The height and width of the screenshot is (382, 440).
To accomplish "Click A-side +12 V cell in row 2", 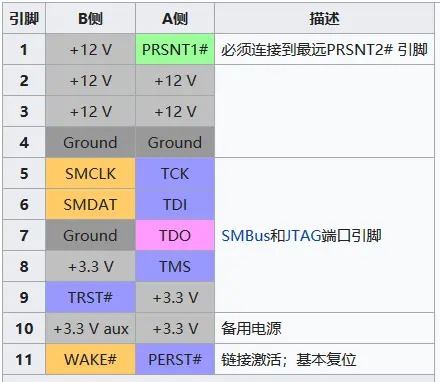I will [175, 80].
